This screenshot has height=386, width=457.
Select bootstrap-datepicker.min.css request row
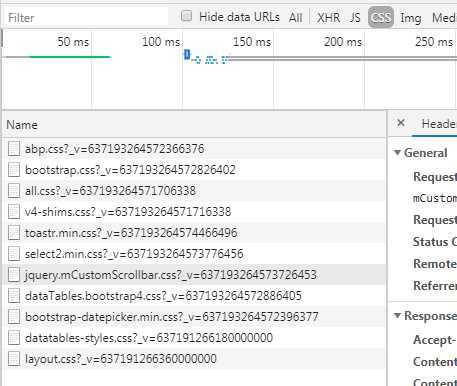point(194,317)
